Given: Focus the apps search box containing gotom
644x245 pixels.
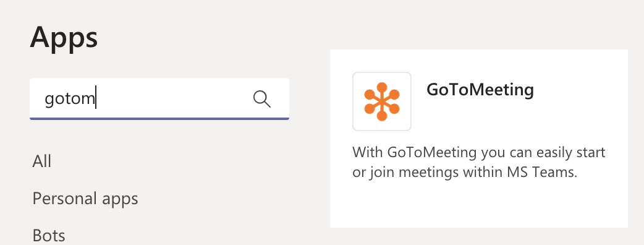Looking at the screenshot, I should pyautogui.click(x=159, y=98).
